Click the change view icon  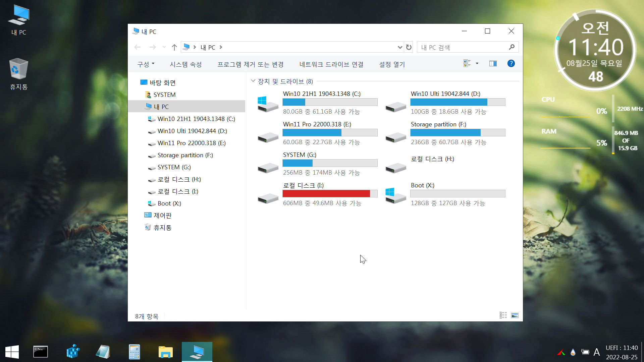click(467, 63)
